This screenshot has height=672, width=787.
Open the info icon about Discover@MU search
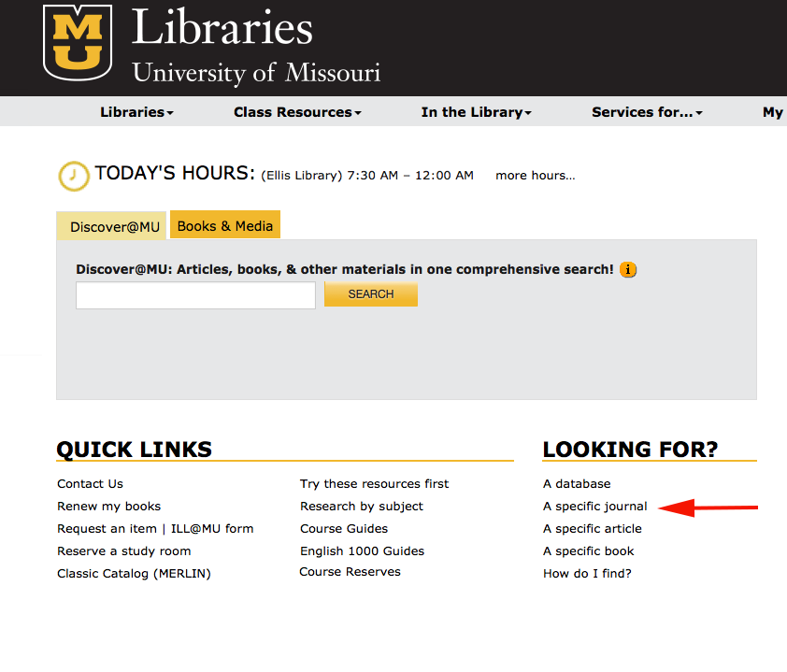pos(627,269)
